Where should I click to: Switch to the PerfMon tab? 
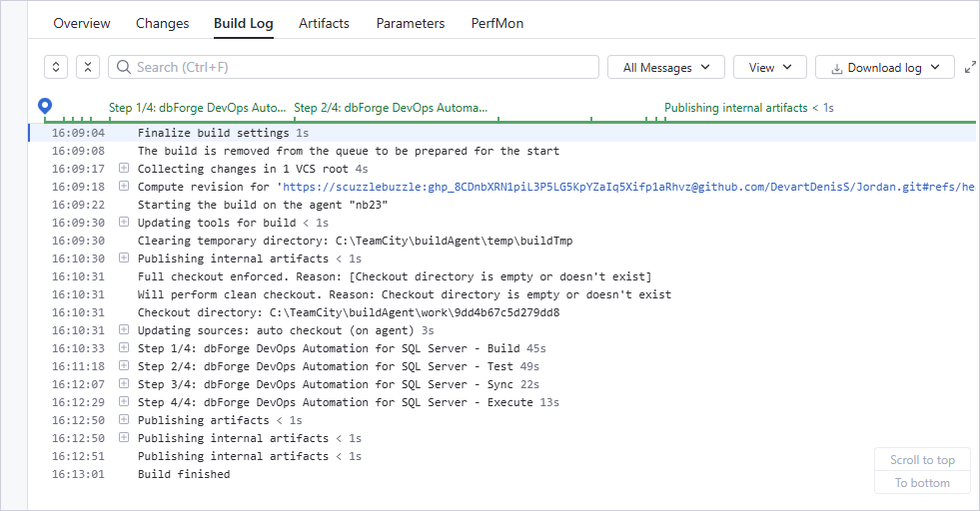point(496,23)
